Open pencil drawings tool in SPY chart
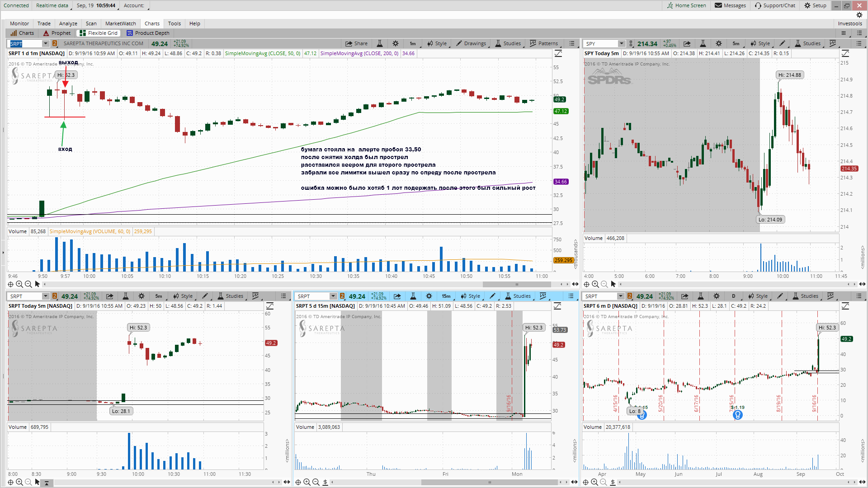The image size is (868, 488). coord(782,43)
